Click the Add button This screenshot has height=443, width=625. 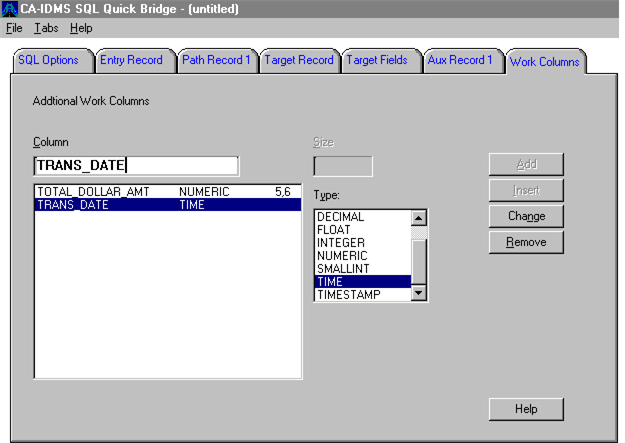click(526, 164)
